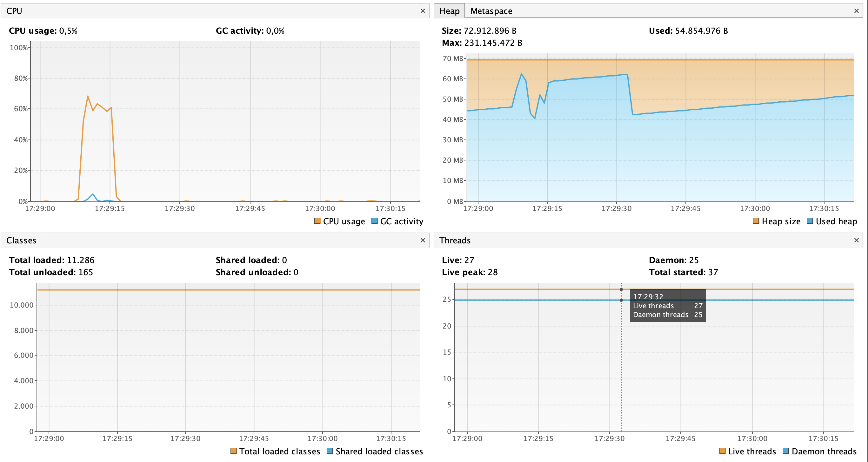This screenshot has width=868, height=462.
Task: Close the Heap panel
Action: [x=856, y=11]
